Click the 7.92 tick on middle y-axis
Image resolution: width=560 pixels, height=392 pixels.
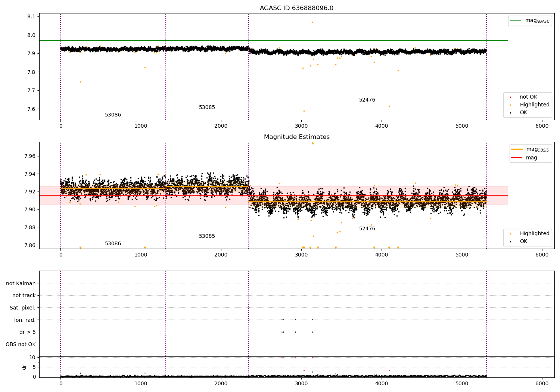tap(30, 192)
